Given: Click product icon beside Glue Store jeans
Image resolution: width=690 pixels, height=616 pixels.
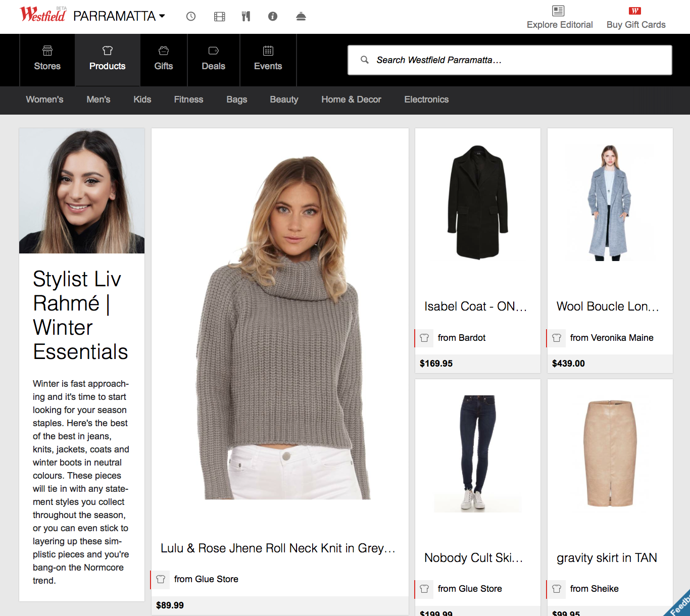Looking at the screenshot, I should 424,589.
